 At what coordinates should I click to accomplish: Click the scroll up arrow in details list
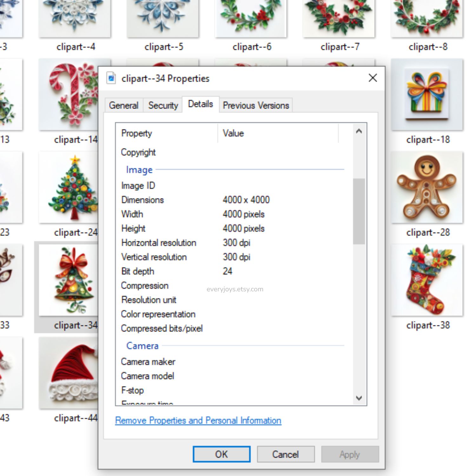359,131
